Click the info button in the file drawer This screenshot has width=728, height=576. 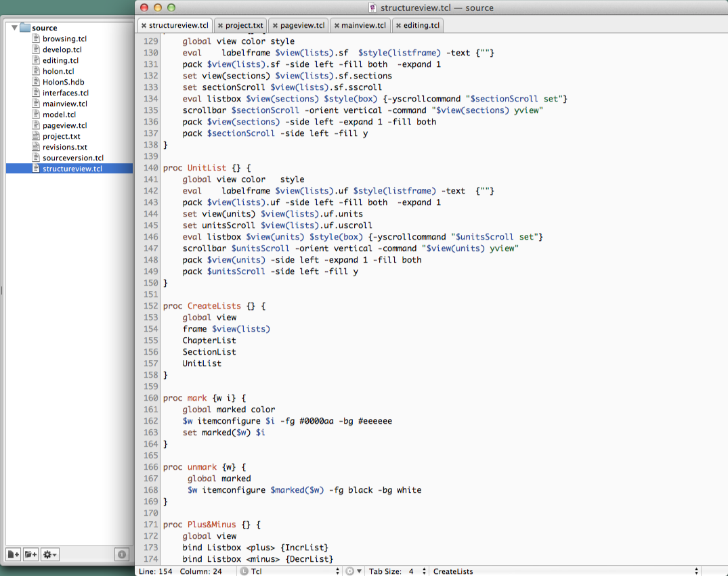(122, 554)
